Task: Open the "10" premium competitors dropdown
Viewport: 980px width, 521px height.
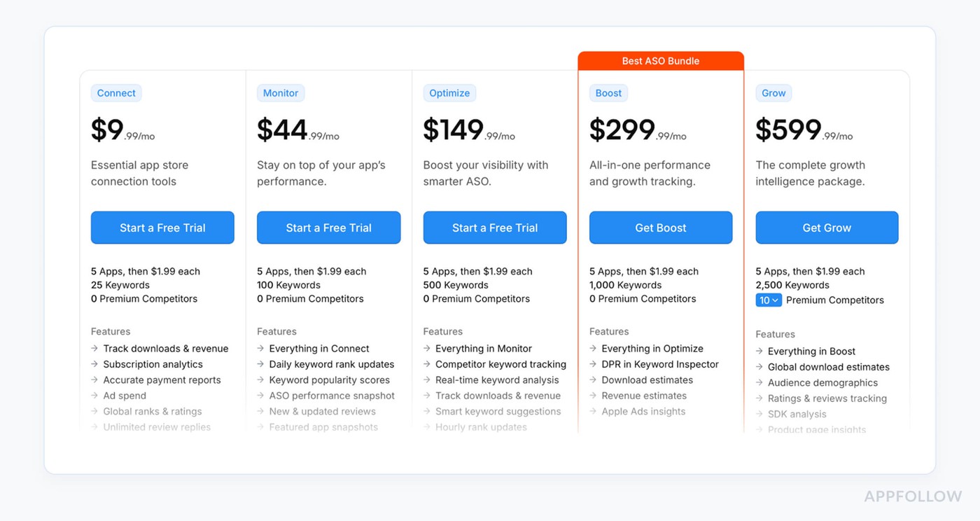Action: click(768, 300)
